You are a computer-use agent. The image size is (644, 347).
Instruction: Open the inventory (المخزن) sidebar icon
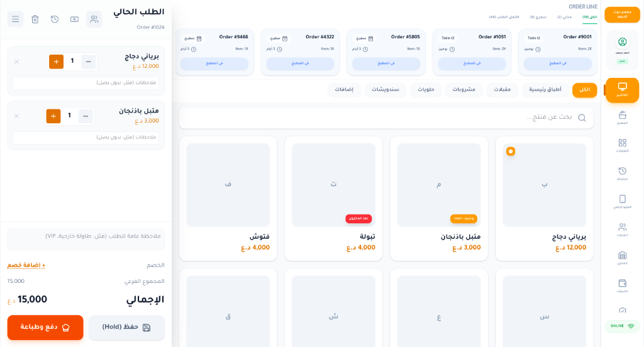click(x=622, y=257)
